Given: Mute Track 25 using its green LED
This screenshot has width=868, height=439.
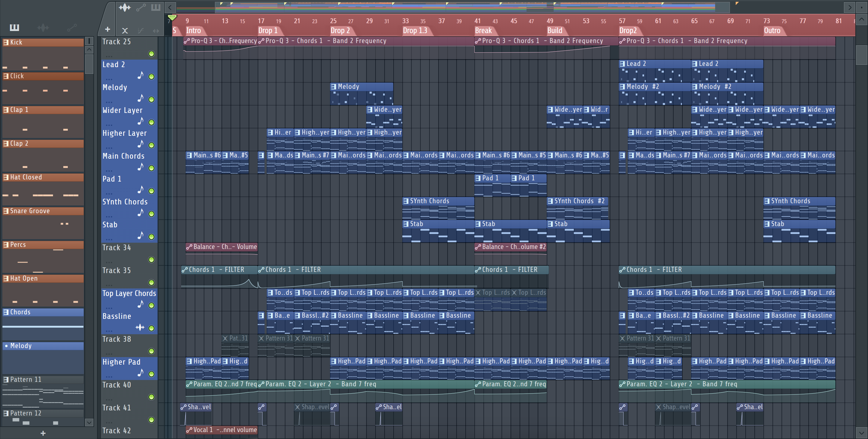Looking at the screenshot, I should tap(152, 54).
